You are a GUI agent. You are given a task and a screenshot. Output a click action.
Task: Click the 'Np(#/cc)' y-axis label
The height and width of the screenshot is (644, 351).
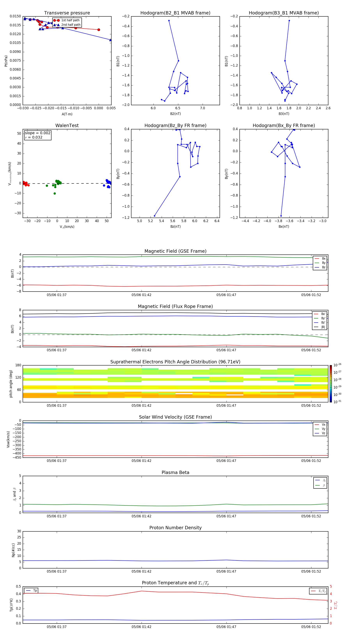(x=13, y=550)
